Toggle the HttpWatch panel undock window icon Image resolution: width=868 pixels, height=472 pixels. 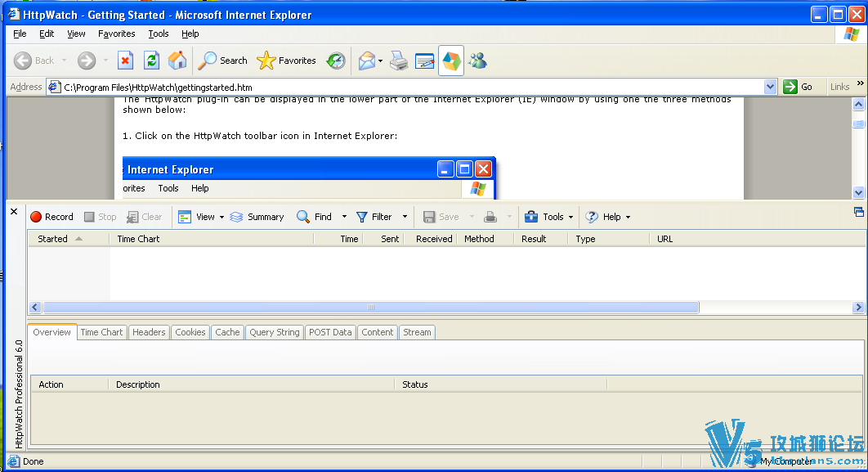(x=858, y=212)
